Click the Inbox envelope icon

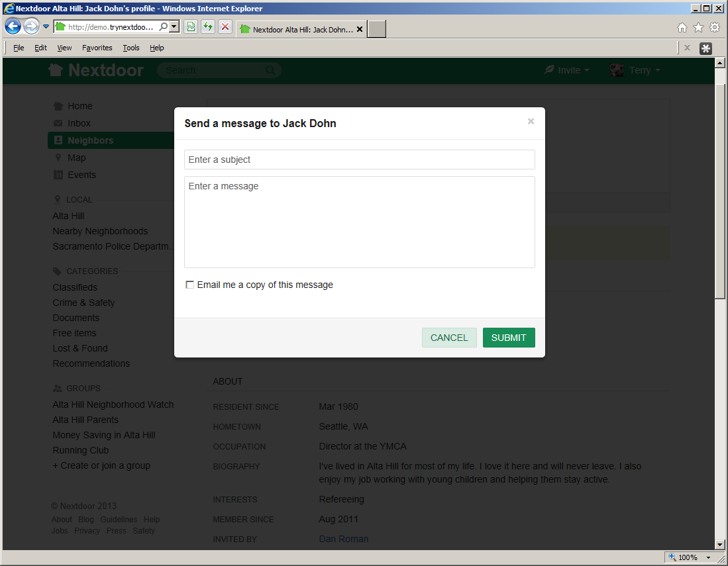click(58, 123)
